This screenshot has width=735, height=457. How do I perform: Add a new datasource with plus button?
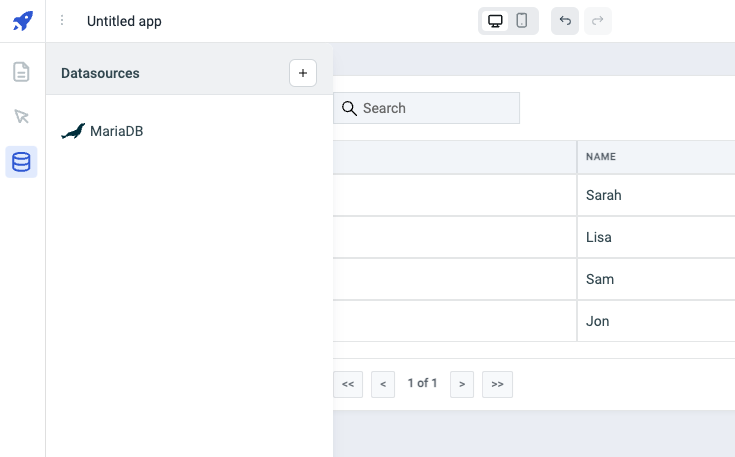tap(303, 73)
